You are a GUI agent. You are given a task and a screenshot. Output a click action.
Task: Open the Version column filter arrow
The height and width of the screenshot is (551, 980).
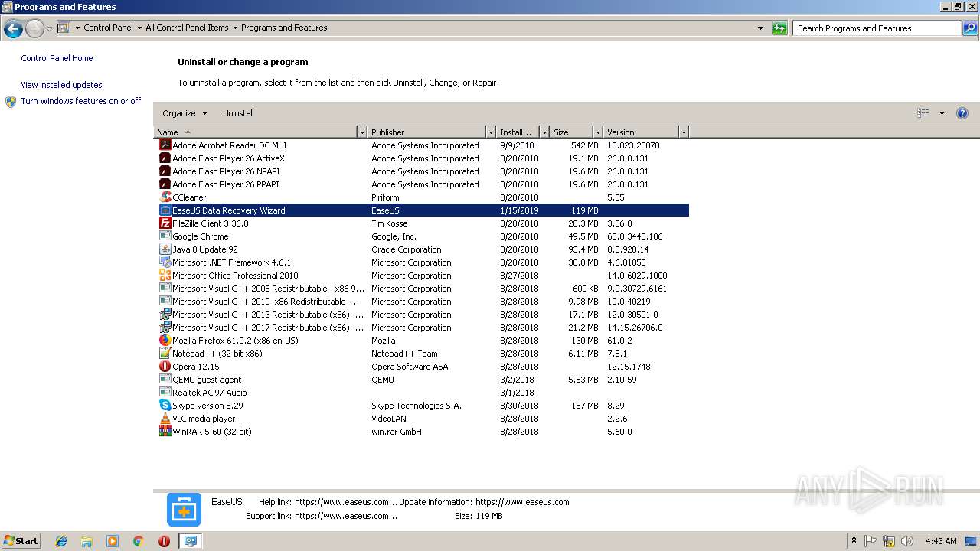point(684,132)
